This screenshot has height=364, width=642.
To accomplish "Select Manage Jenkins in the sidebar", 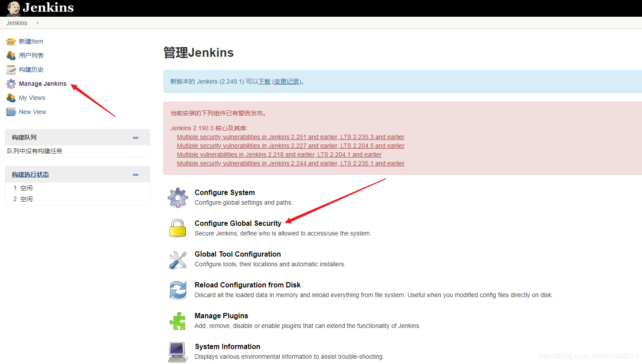I will 43,84.
